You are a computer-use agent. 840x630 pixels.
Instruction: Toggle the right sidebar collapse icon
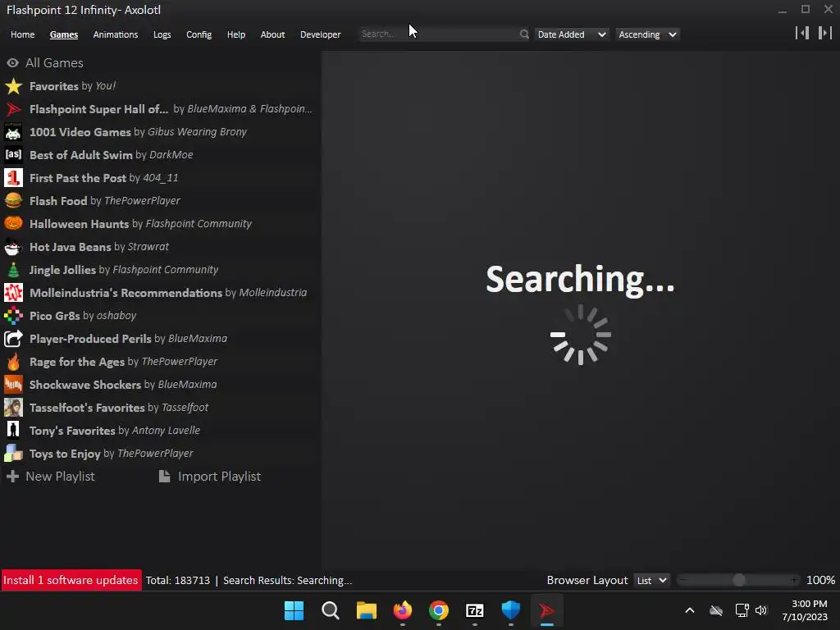point(825,33)
